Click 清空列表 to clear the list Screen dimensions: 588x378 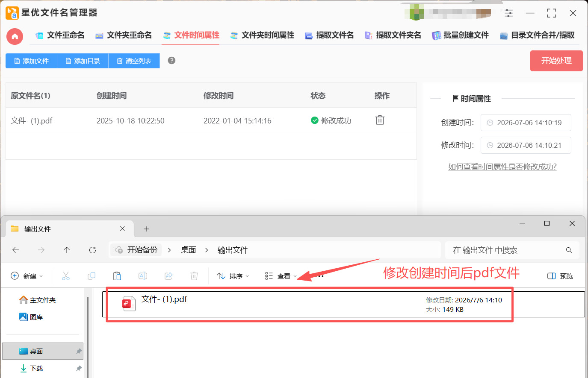click(134, 61)
